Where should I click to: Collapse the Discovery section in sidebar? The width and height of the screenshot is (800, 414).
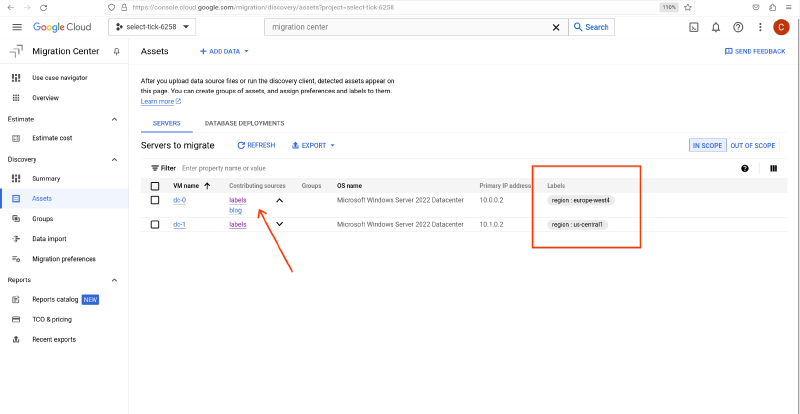click(114, 159)
